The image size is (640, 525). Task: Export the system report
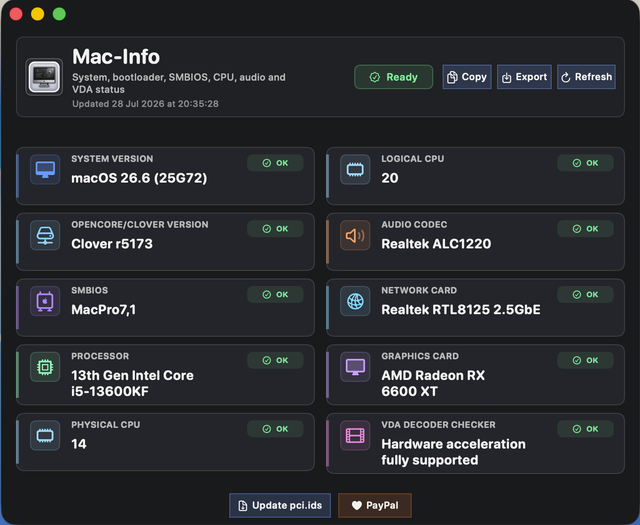tap(524, 77)
